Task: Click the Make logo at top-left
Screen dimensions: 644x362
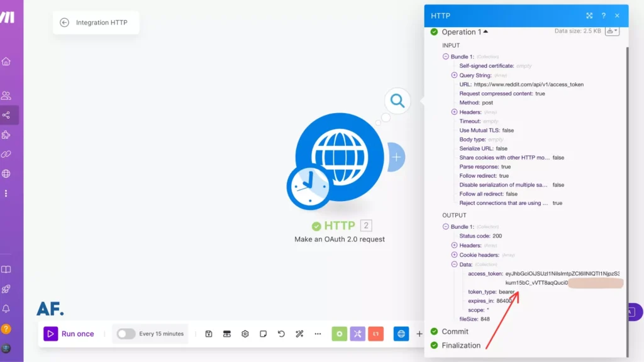Action: [x=8, y=17]
